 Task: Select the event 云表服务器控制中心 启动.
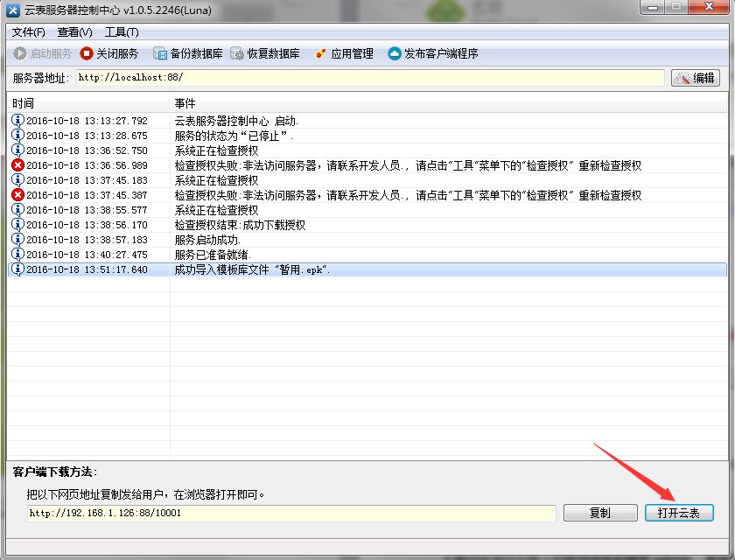point(236,121)
